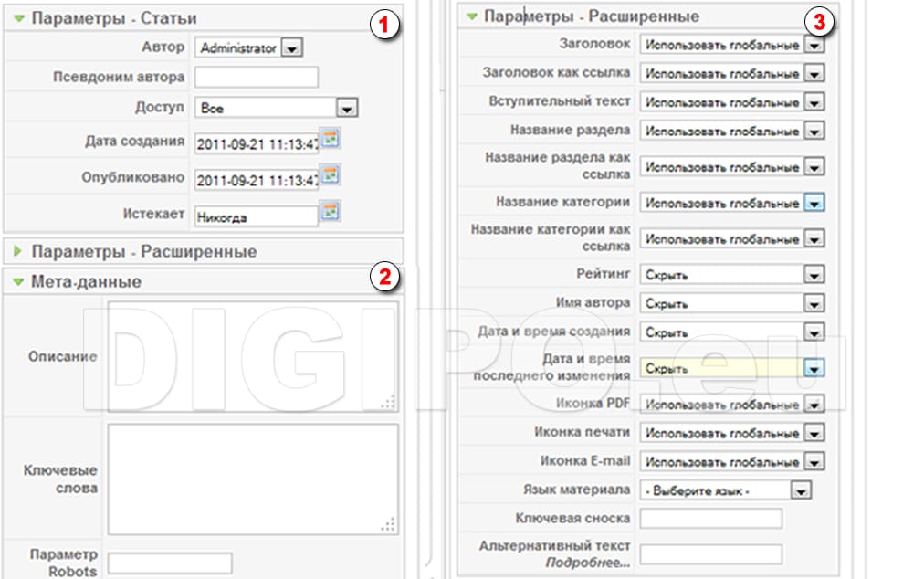Image resolution: width=924 pixels, height=579 pixels.
Task: Open the Рейтинг dropdown
Action: coord(816,273)
